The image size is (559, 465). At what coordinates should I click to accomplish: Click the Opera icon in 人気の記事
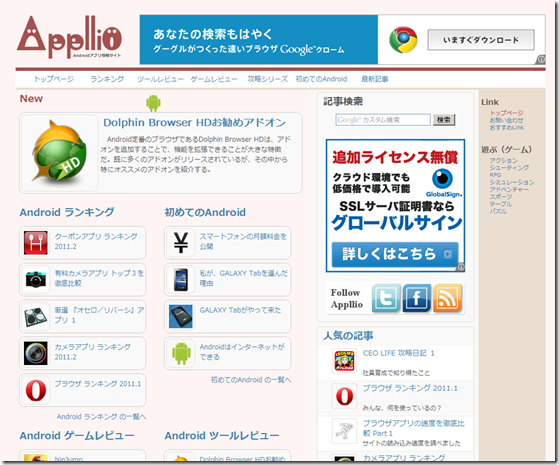tap(344, 396)
